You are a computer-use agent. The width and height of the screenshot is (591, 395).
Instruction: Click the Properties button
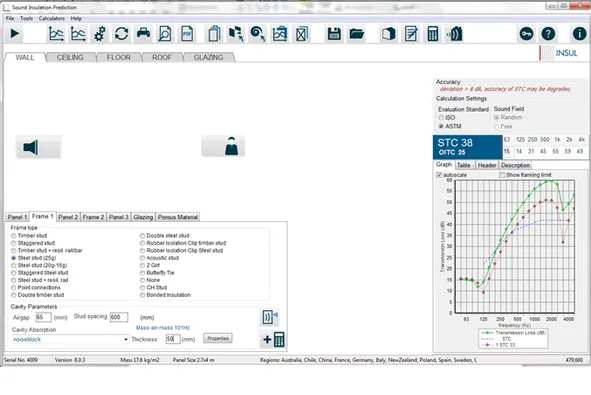pos(218,338)
